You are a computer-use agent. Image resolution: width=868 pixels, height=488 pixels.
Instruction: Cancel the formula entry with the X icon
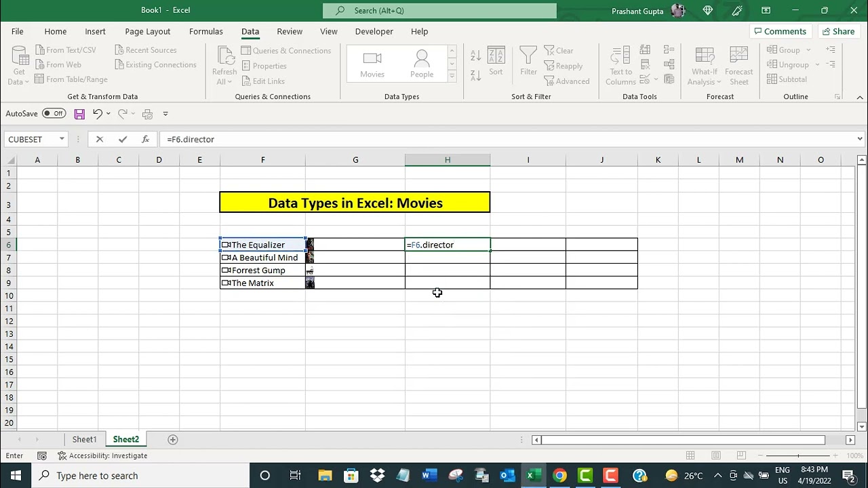(x=100, y=139)
